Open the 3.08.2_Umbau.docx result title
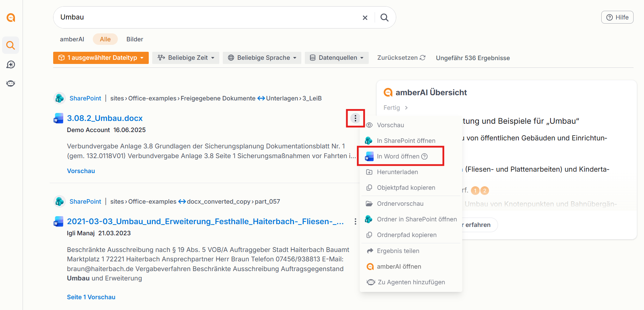The height and width of the screenshot is (310, 644). [105, 118]
